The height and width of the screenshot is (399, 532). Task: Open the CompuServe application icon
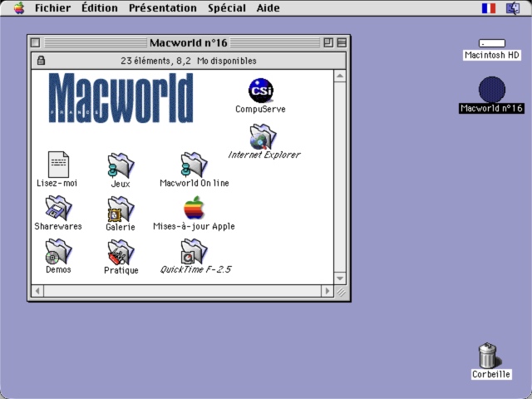point(260,91)
